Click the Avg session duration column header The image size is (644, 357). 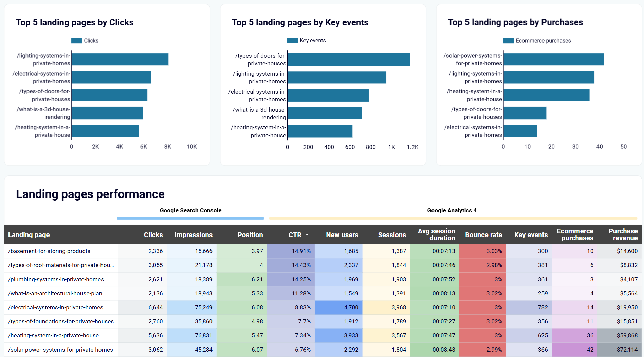coord(437,234)
